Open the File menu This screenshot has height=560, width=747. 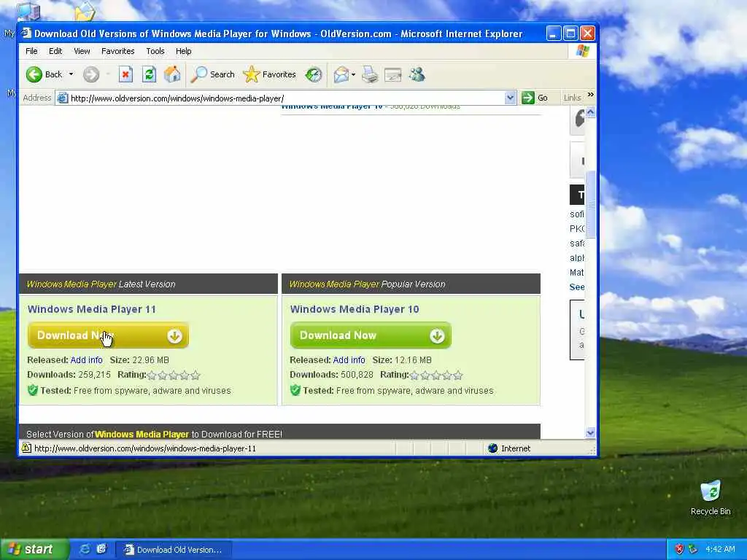pos(31,51)
